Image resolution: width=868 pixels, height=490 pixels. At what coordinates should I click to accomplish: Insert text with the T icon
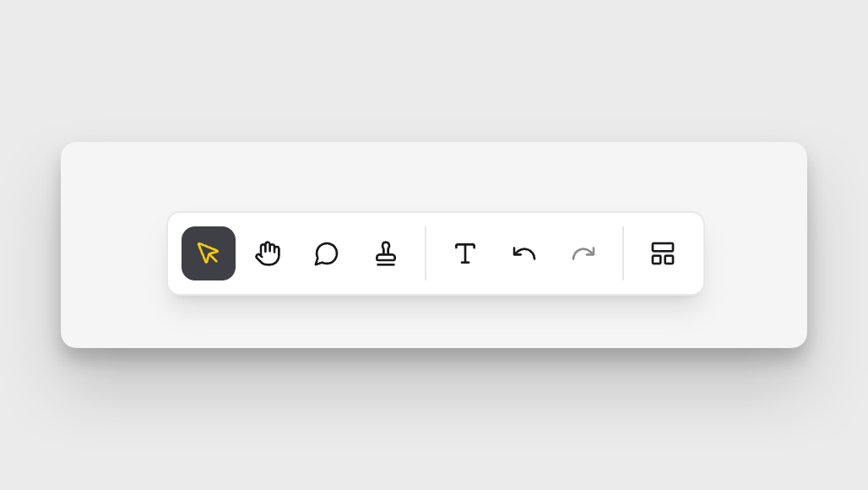click(x=465, y=253)
